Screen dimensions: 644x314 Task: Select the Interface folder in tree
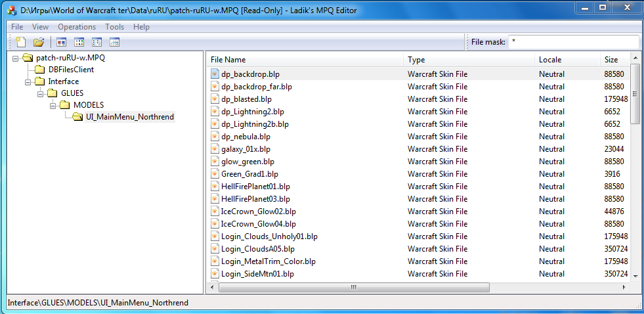(63, 81)
